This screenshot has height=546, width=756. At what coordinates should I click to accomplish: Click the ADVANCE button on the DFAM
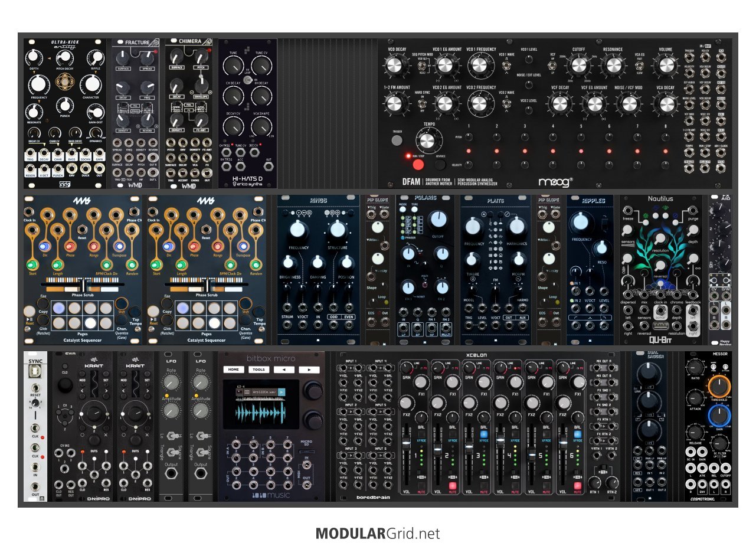(x=439, y=164)
